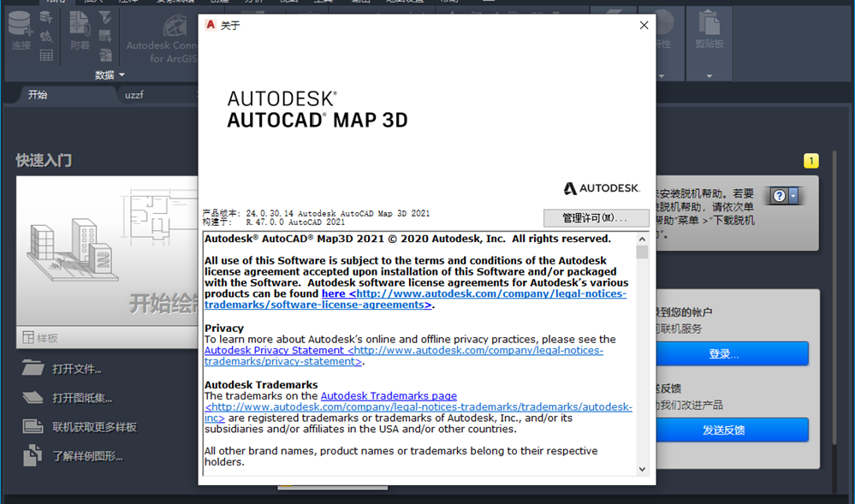
Task: Click the map import icon below image icon
Action: point(105,55)
